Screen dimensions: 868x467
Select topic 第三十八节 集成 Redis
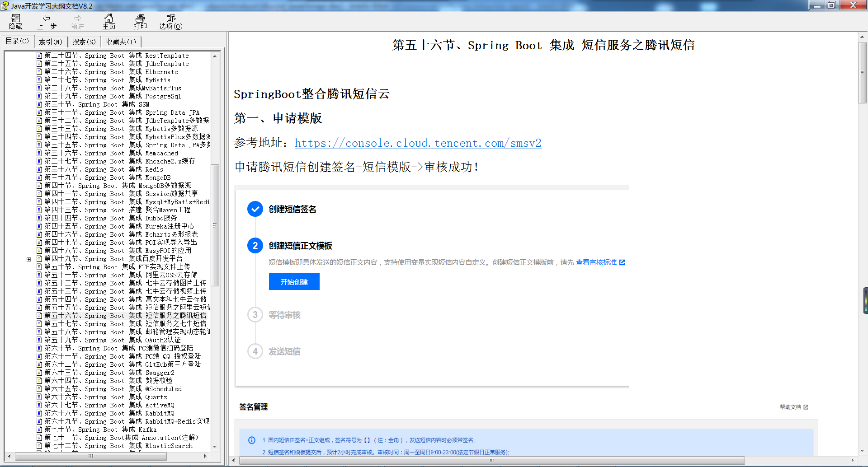pos(104,169)
